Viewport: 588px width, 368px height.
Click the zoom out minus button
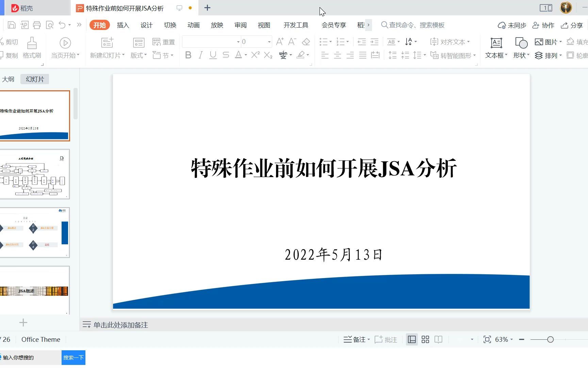click(x=522, y=339)
